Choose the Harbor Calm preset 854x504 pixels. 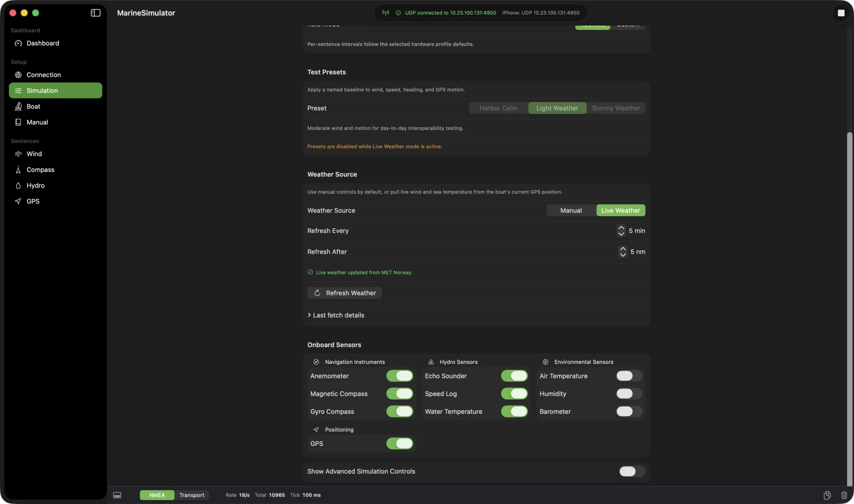498,108
